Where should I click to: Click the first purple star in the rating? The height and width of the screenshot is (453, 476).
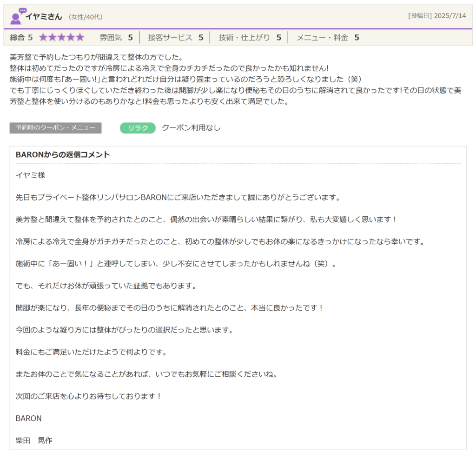tap(43, 38)
